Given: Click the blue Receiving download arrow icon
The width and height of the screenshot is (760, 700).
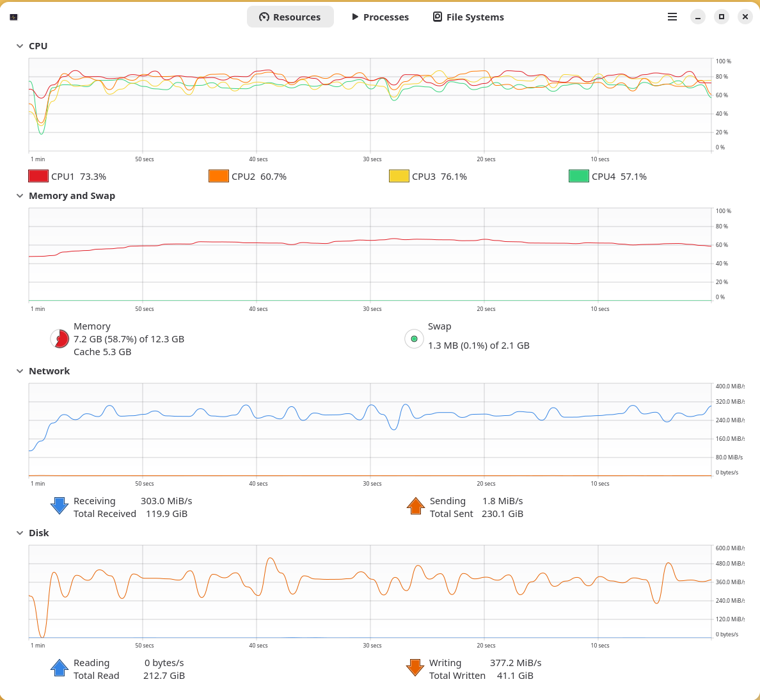Looking at the screenshot, I should (x=59, y=505).
